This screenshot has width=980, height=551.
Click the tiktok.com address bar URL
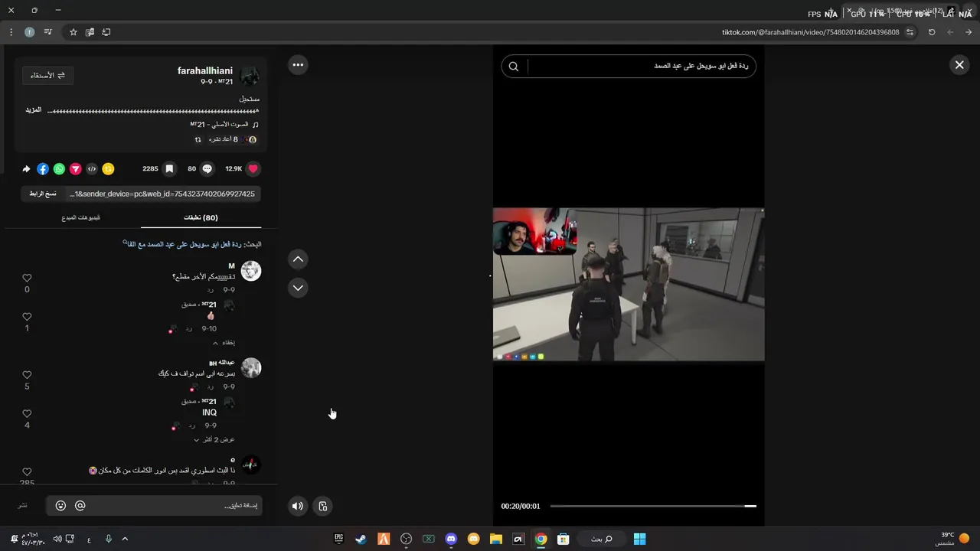point(810,32)
